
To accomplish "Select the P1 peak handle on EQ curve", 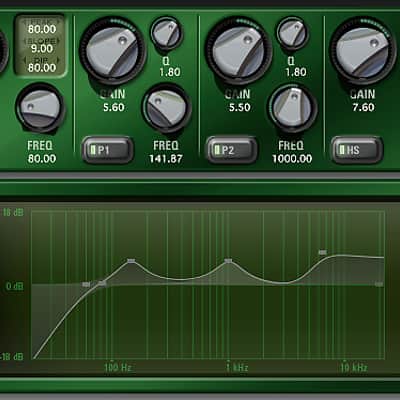I will point(132,261).
